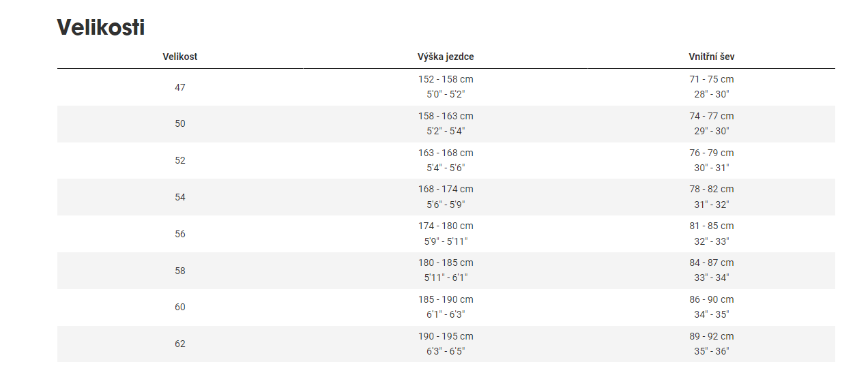This screenshot has width=868, height=390.
Task: Select size 62 cell
Action: coord(180,344)
